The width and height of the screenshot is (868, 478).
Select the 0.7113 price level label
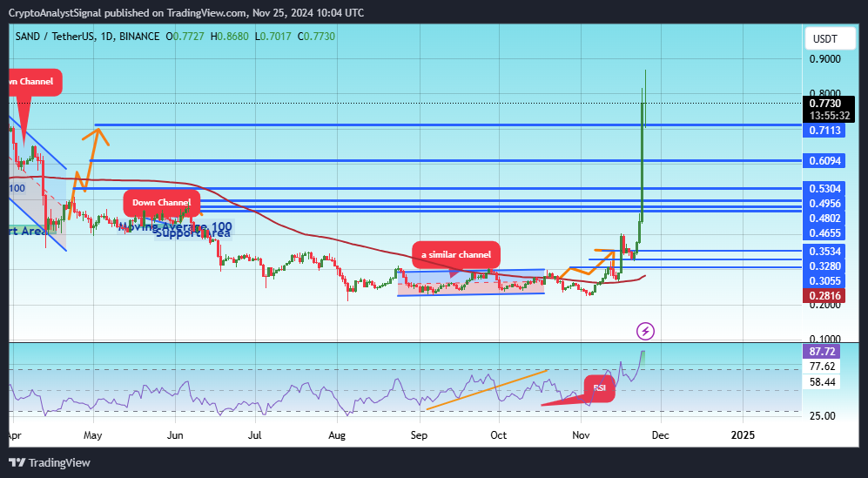[x=824, y=131]
